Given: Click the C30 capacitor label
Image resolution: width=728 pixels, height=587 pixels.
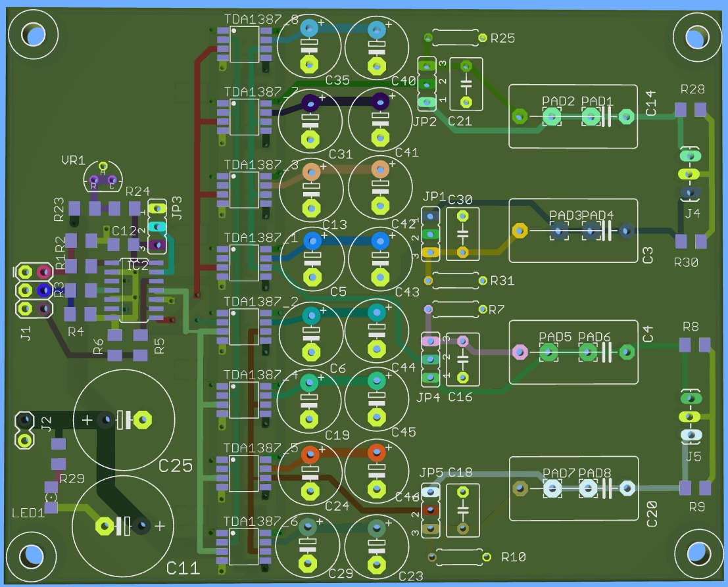Looking at the screenshot, I should point(460,200).
